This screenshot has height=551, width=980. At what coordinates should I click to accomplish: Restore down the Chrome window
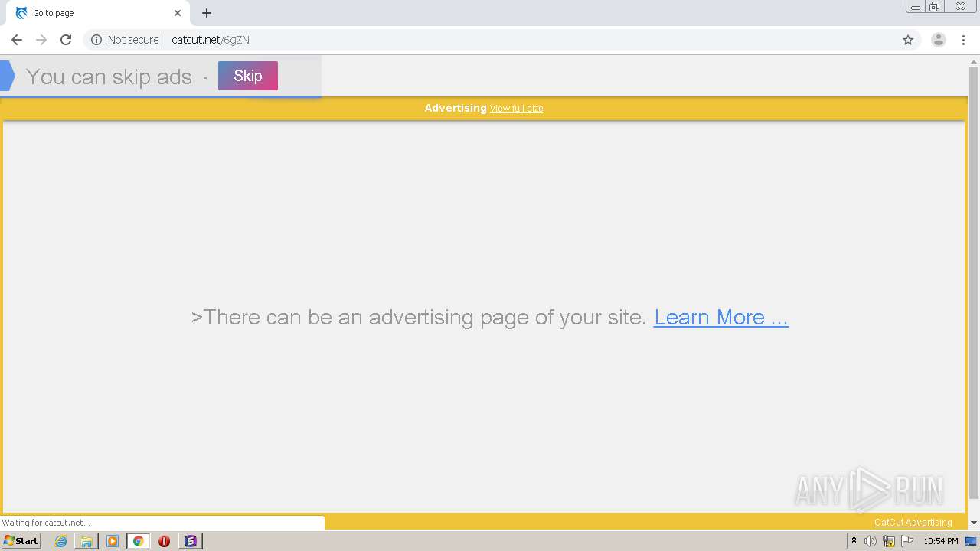point(935,7)
